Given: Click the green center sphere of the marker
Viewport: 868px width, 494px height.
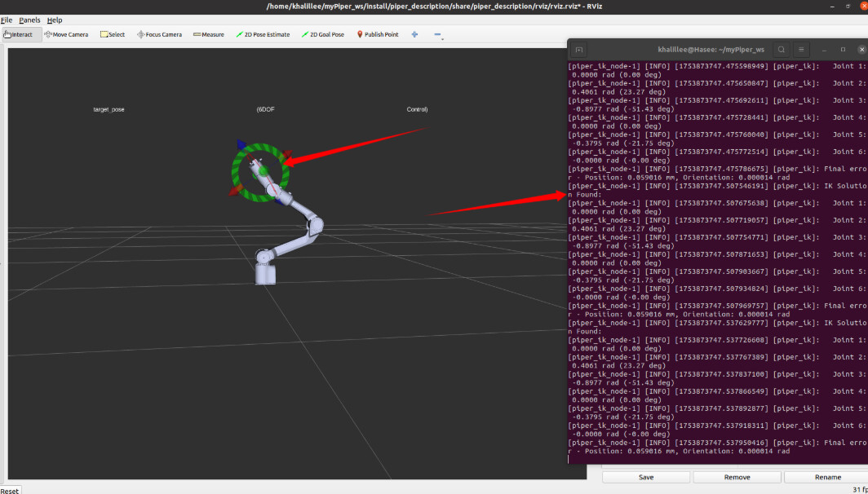Looking at the screenshot, I should click(263, 171).
